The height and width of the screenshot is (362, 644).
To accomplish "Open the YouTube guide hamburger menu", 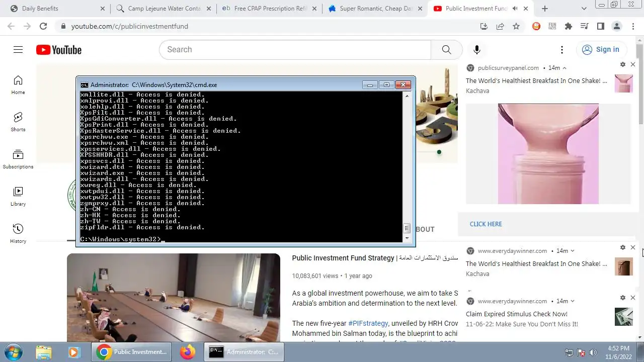I will (x=18, y=49).
